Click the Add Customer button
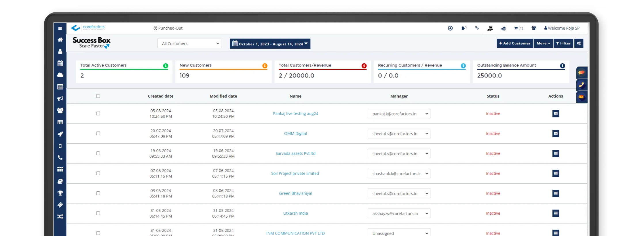Screen dimensions: 644x236 [x=515, y=43]
